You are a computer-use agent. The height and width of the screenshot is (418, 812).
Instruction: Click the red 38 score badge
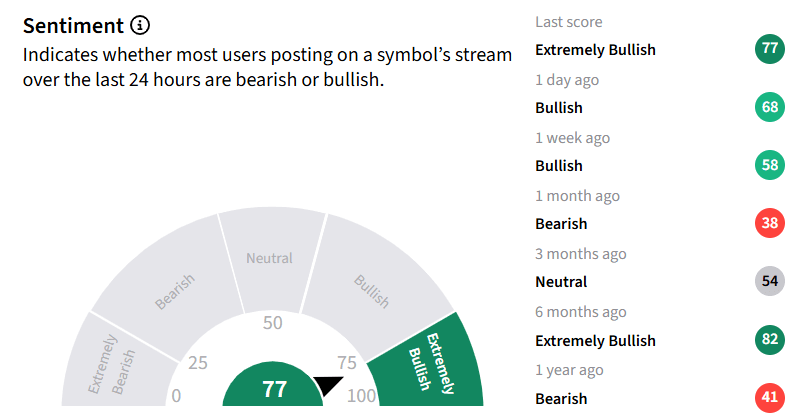point(770,223)
